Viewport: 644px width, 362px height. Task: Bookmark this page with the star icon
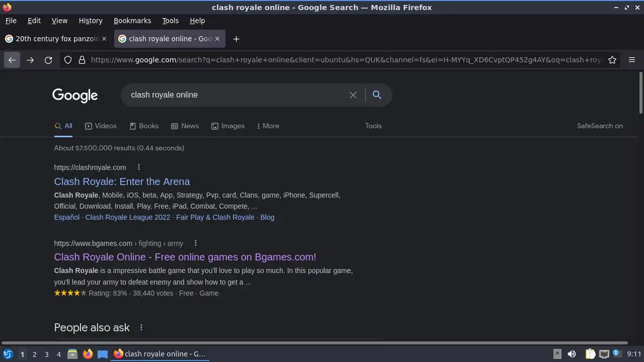pyautogui.click(x=612, y=60)
